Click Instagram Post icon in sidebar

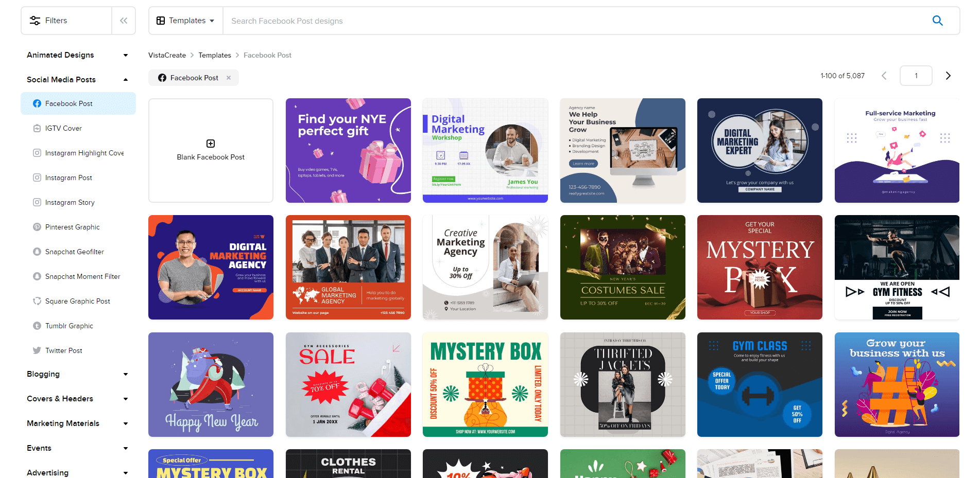pyautogui.click(x=37, y=178)
